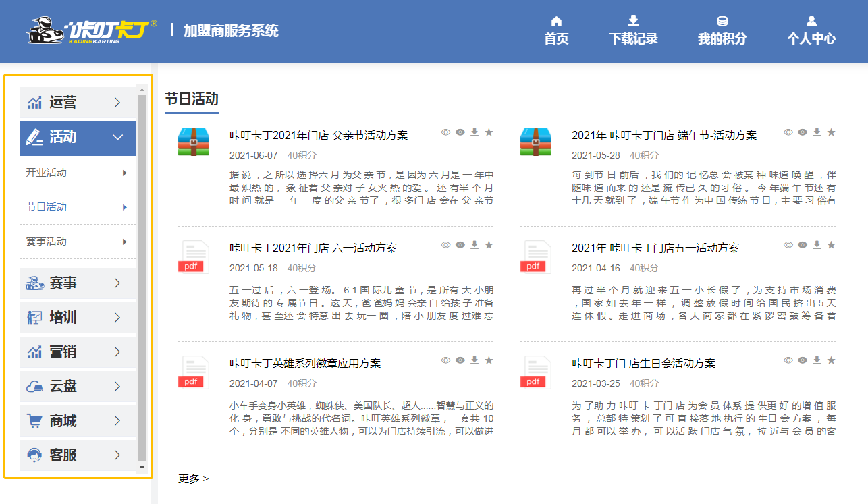868x504 pixels.
Task: Star the 六一活动方案 entry
Action: (489, 245)
